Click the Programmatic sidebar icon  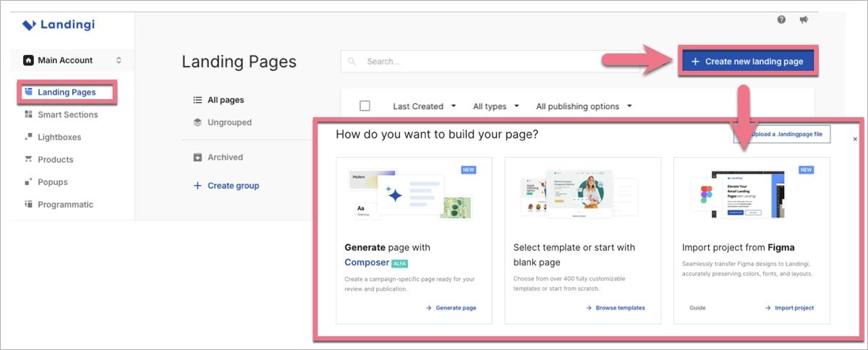pos(28,205)
